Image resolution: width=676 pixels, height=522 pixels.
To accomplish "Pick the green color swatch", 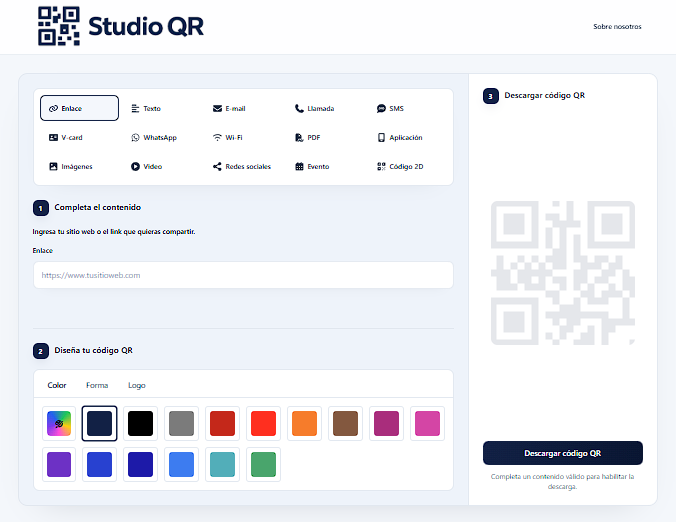I will (263, 464).
